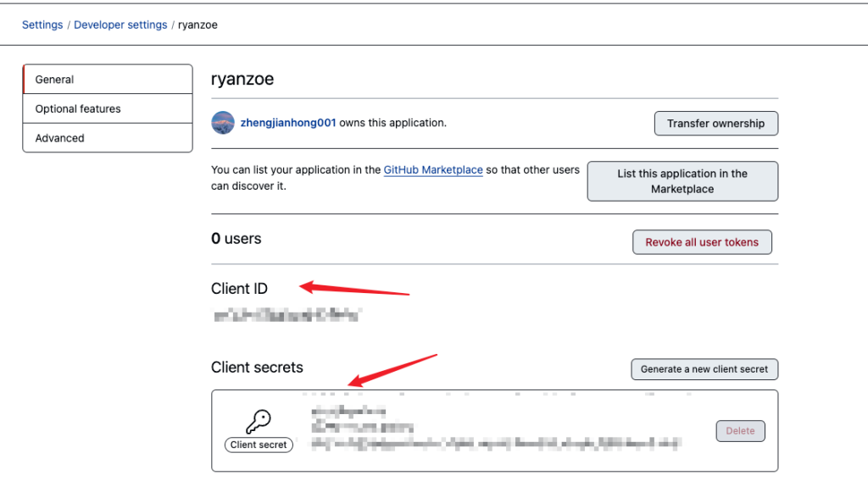Click the Client secrets heading

tap(257, 368)
